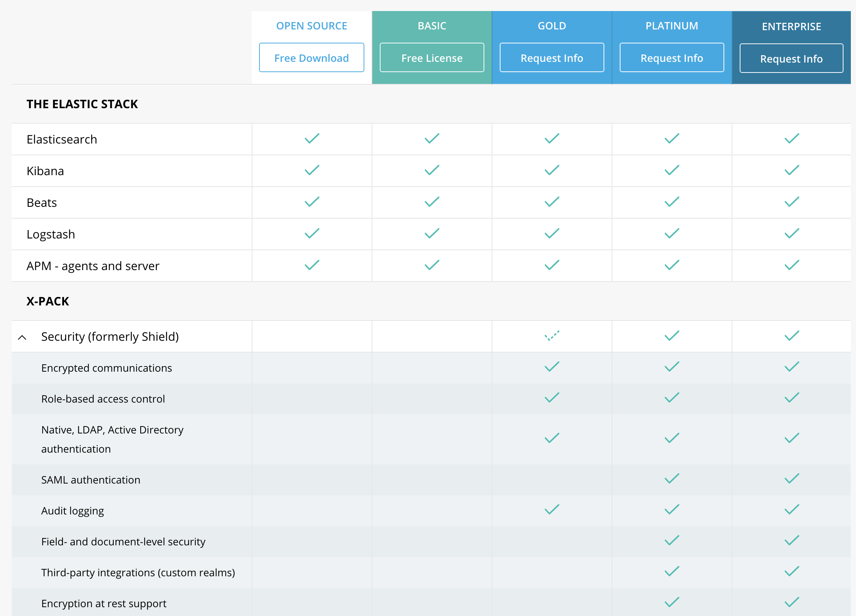Click the Elasticsearch checkmark under Open Source
Viewport: 856px width, 616px height.
(312, 139)
